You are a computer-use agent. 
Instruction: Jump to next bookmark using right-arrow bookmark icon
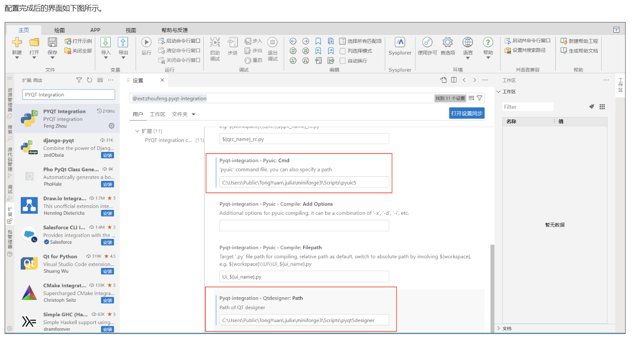pyautogui.click(x=331, y=51)
